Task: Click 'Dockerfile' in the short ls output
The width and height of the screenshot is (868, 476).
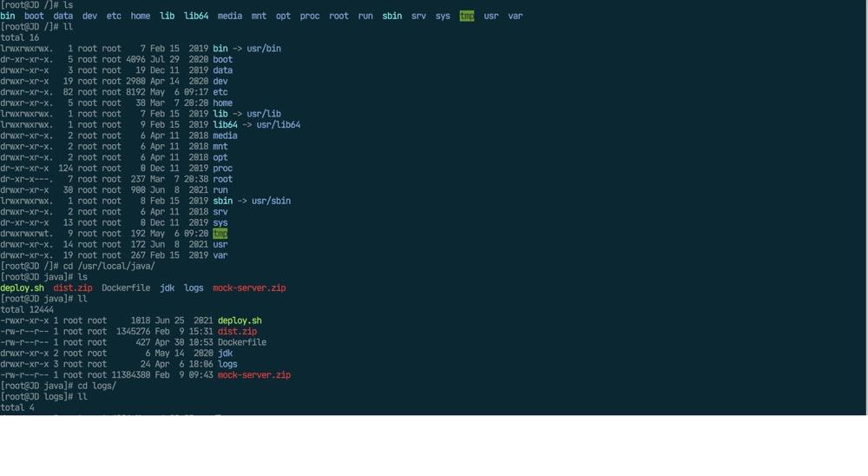Action: click(x=126, y=288)
